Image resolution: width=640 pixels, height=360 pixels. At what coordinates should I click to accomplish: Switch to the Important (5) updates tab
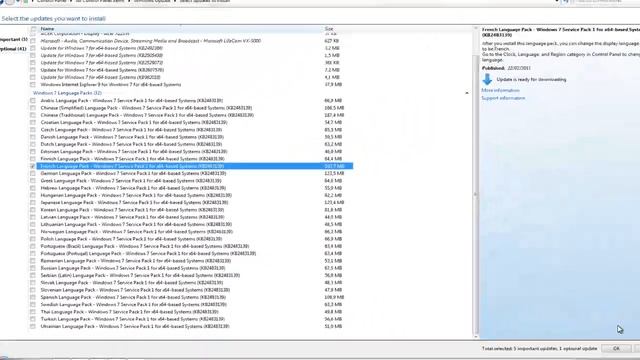pyautogui.click(x=13, y=40)
